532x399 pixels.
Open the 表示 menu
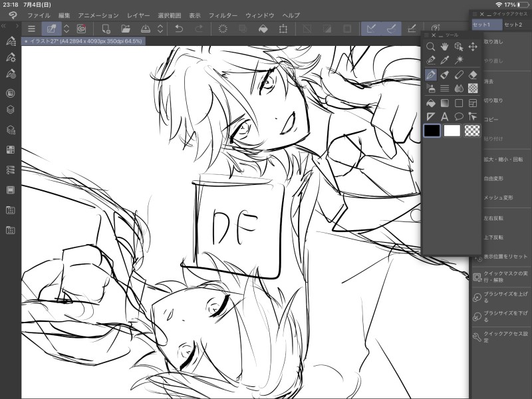[195, 15]
